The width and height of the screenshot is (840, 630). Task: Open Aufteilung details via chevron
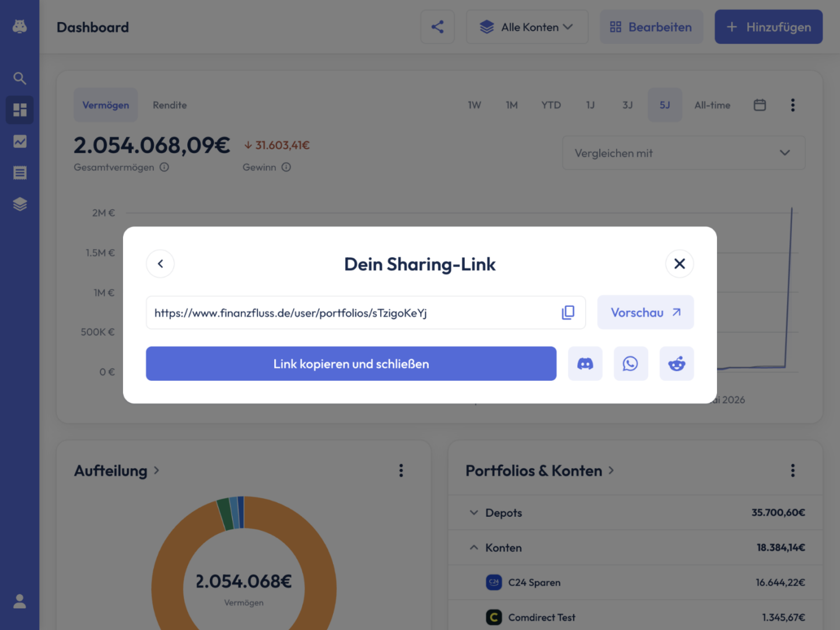(x=156, y=471)
